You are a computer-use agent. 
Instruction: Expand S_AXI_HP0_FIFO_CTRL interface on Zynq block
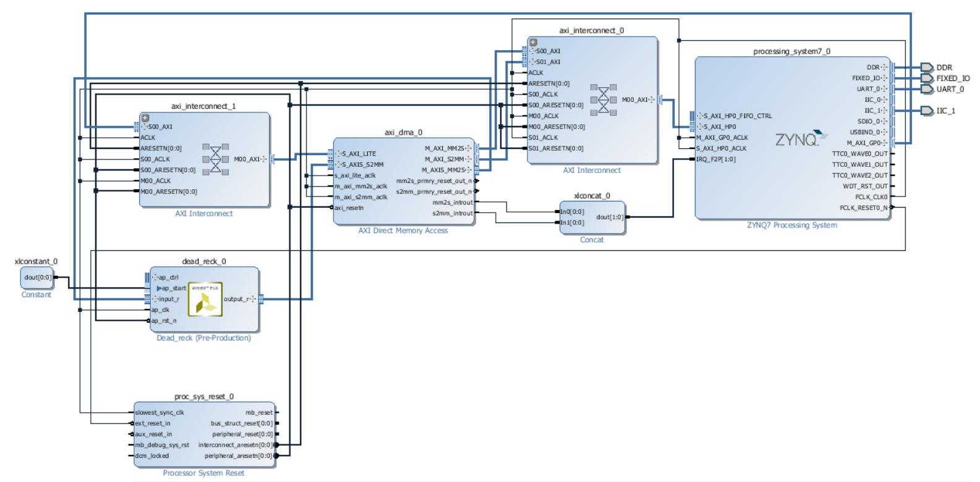tap(700, 116)
